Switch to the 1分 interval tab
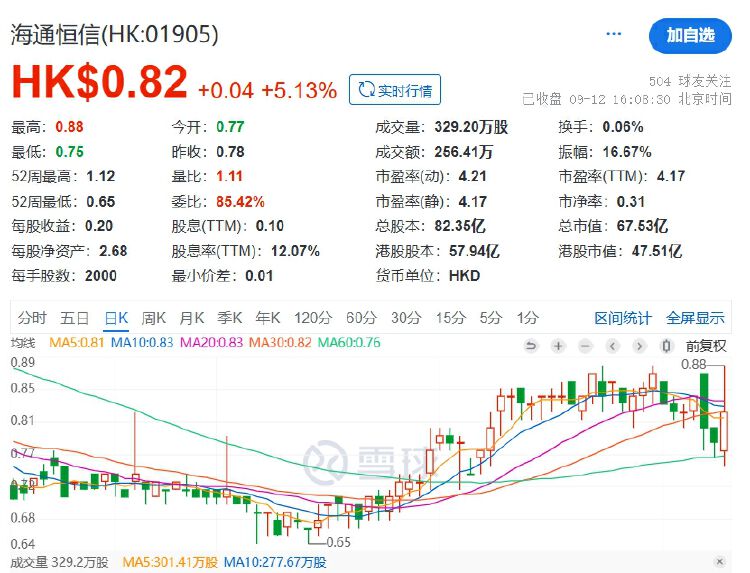The image size is (750, 573). click(x=528, y=318)
